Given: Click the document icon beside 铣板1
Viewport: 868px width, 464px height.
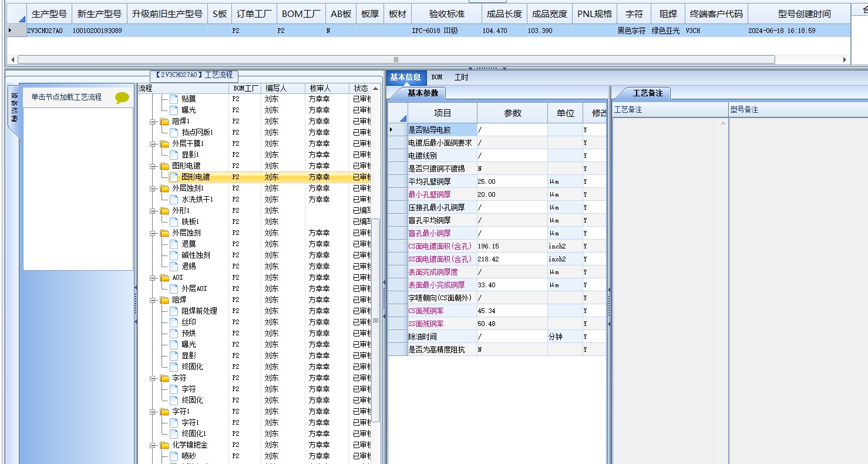Looking at the screenshot, I should [x=174, y=221].
